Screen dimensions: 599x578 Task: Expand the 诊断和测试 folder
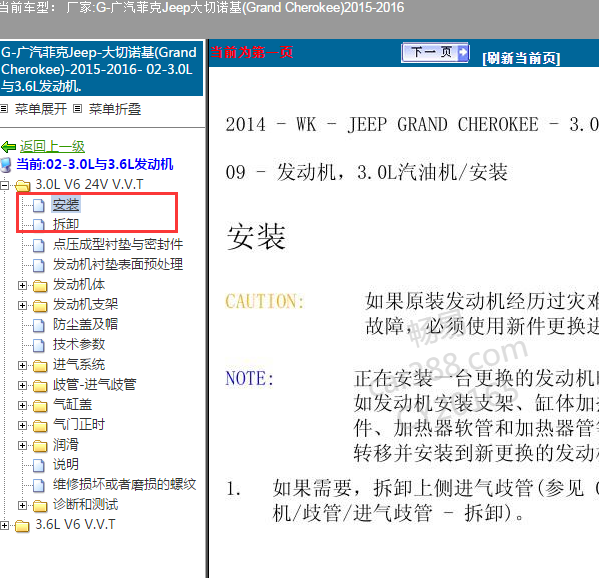[23, 505]
